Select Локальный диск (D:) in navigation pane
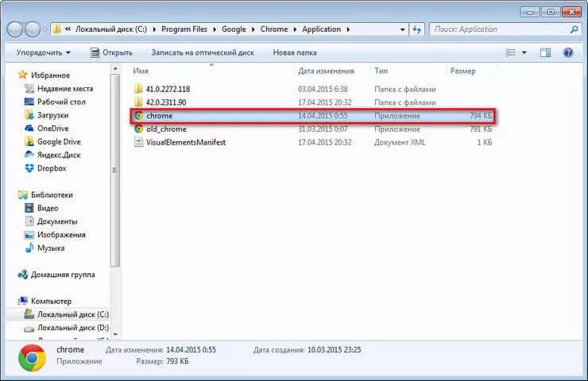Image resolution: width=588 pixels, height=381 pixels. pos(73,328)
